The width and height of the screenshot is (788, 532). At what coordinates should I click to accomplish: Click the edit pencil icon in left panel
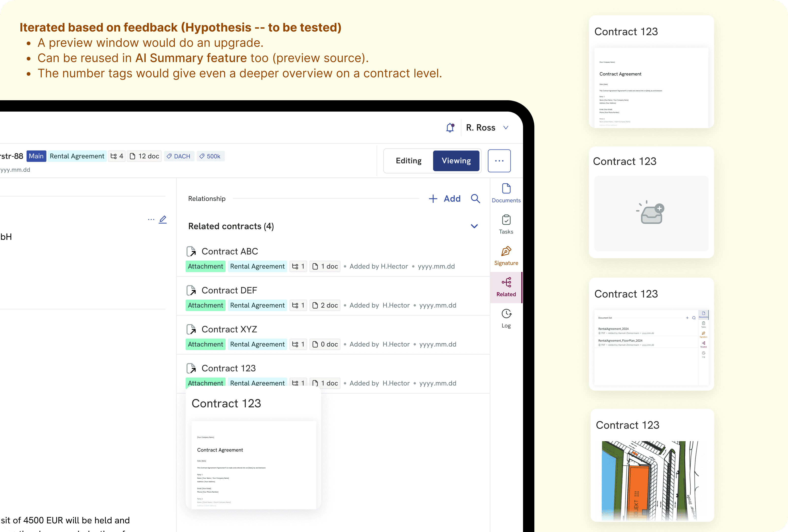[163, 219]
